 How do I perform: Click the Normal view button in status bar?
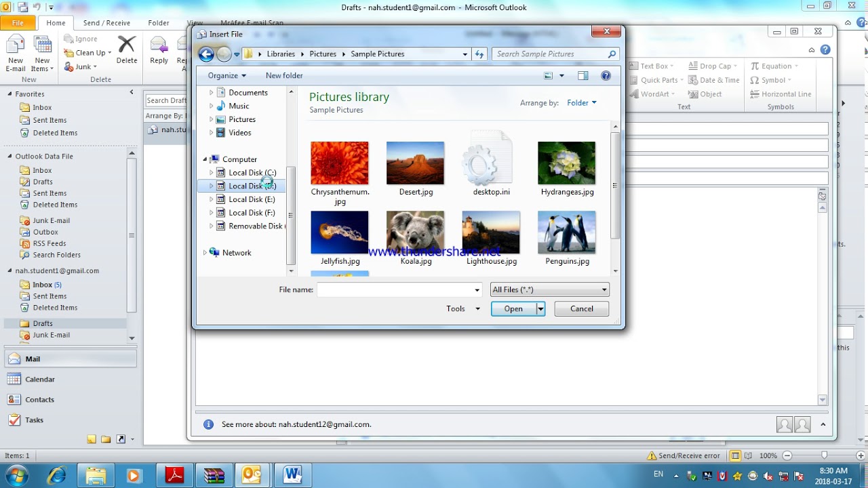pyautogui.click(x=734, y=456)
